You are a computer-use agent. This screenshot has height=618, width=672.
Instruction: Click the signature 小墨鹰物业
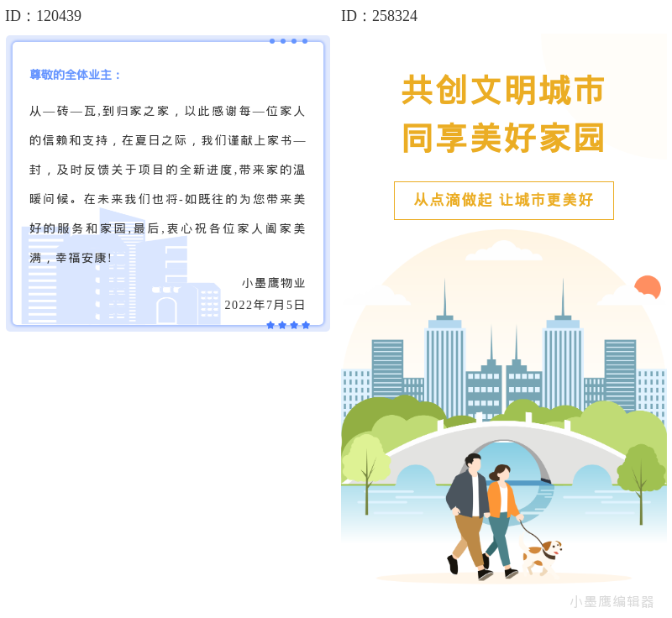point(275,283)
